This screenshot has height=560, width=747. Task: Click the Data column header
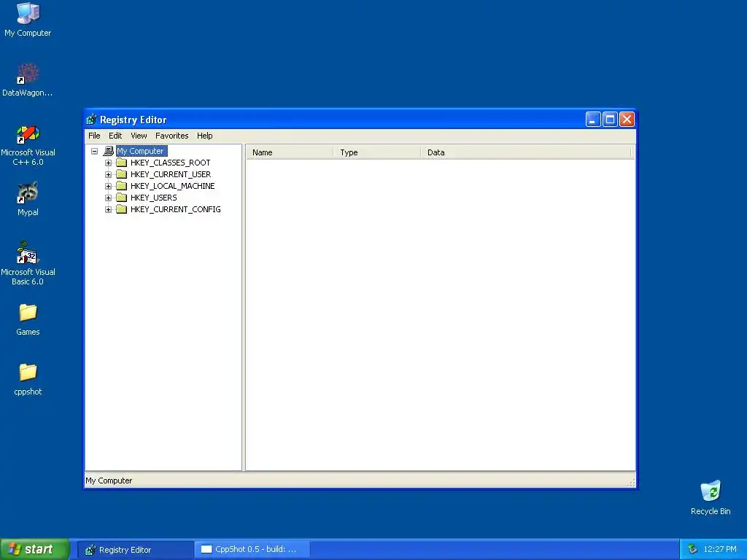(525, 152)
